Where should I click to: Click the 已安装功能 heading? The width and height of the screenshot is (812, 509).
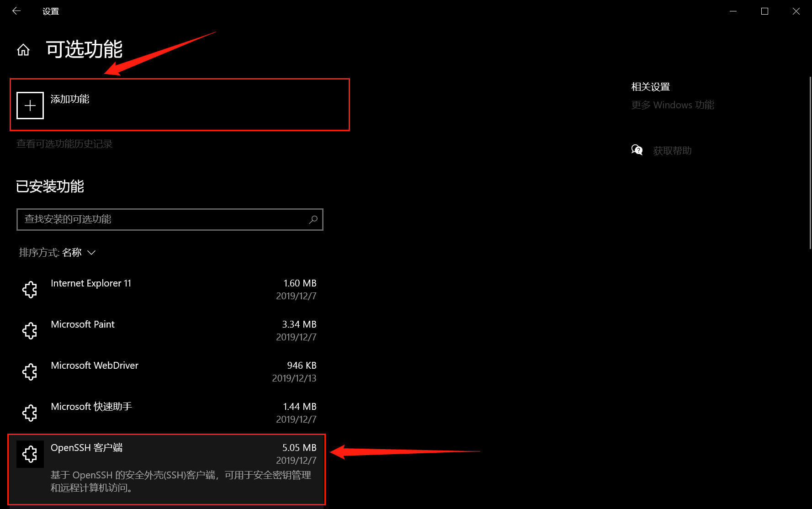coord(50,186)
